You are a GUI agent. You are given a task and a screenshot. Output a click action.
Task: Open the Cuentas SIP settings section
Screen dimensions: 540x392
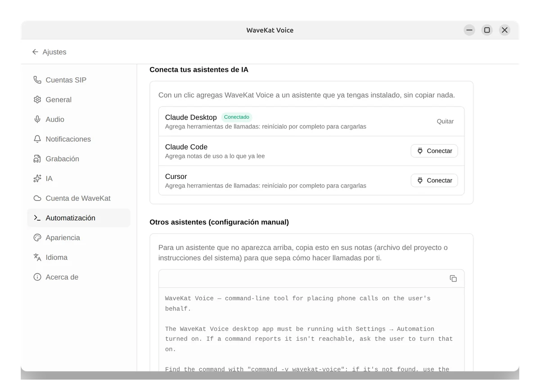pyautogui.click(x=79, y=80)
